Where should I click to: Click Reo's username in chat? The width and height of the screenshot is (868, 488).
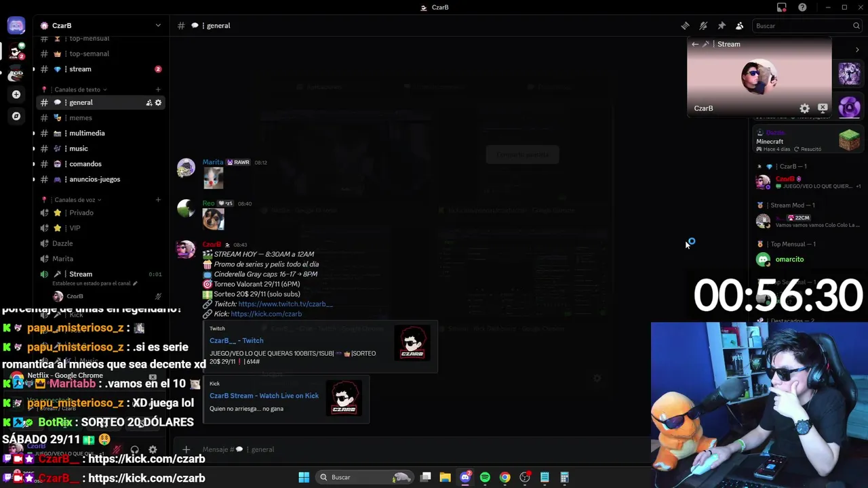(208, 203)
